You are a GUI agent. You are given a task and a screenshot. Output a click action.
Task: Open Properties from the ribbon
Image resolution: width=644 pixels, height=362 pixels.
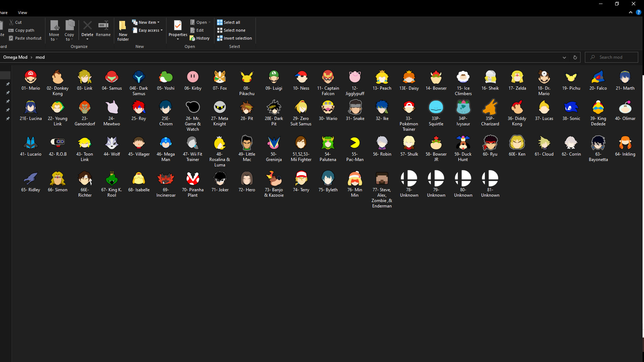tap(178, 30)
